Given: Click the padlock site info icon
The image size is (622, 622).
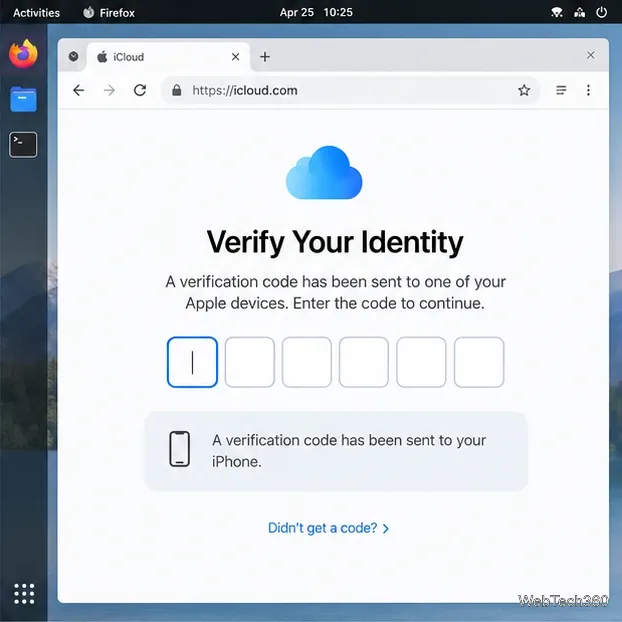Looking at the screenshot, I should coord(177,90).
